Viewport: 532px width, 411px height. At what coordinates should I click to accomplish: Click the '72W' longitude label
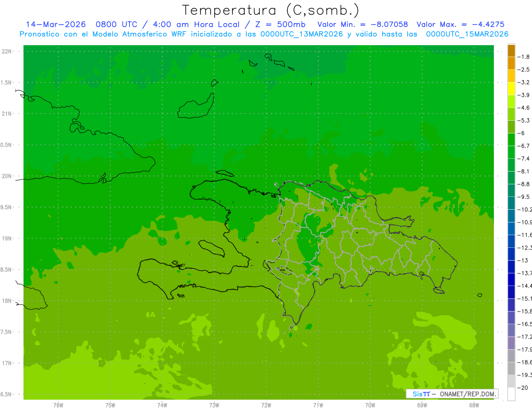266,406
